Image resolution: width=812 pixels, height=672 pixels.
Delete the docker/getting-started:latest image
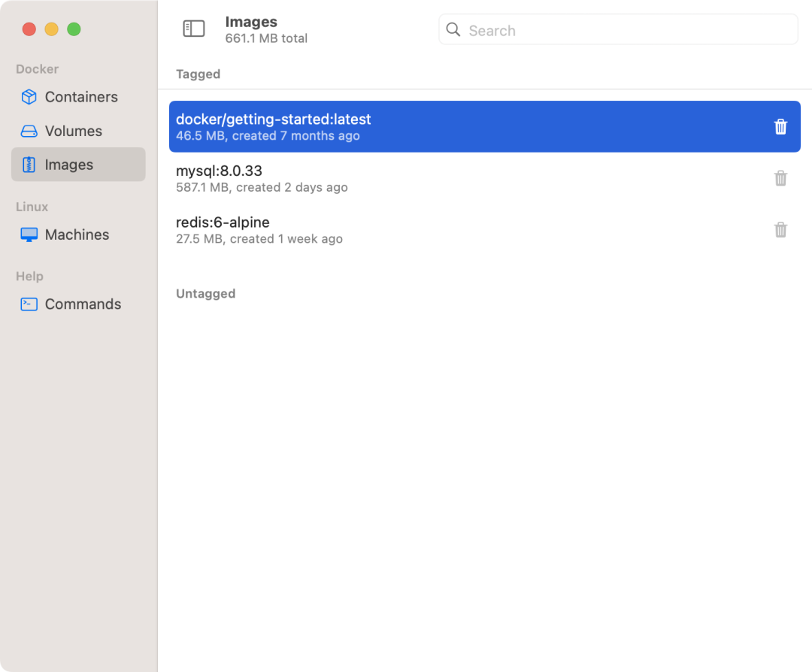point(780,126)
